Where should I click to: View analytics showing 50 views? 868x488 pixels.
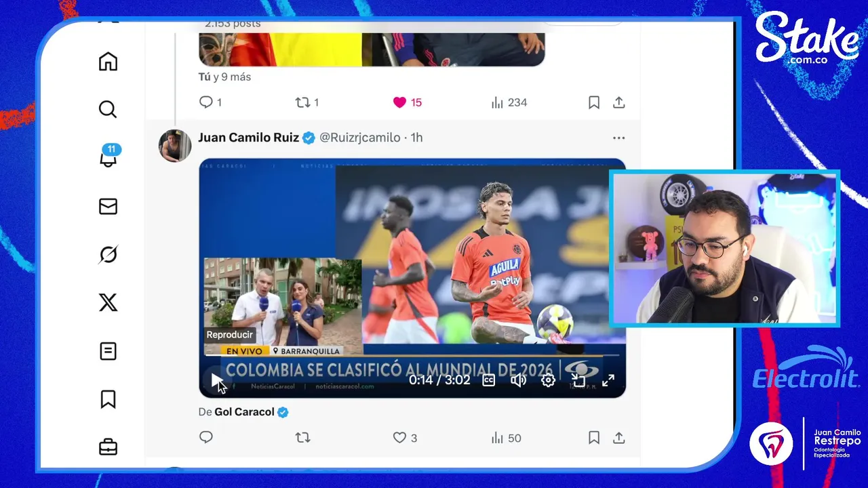(506, 438)
